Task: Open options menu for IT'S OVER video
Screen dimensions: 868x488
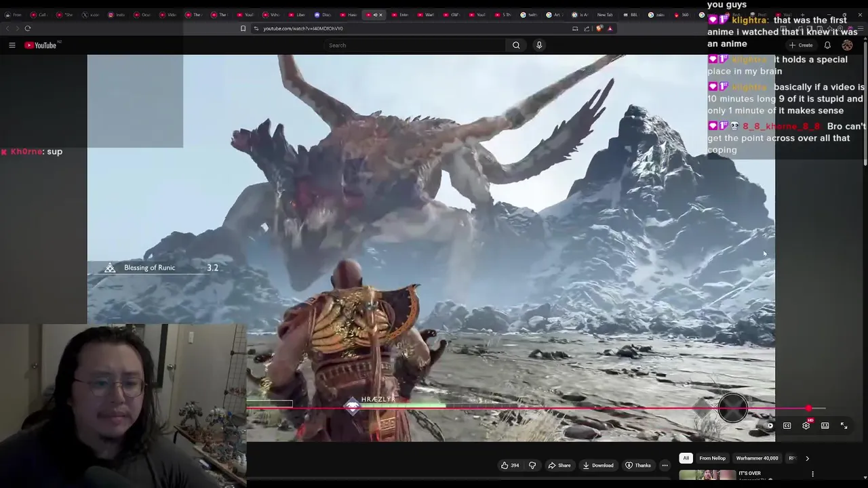Action: point(812,474)
